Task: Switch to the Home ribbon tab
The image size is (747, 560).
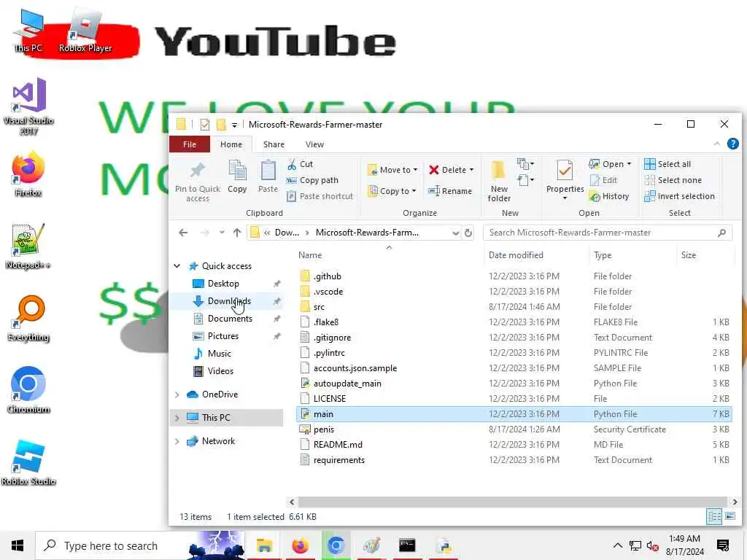Action: [x=231, y=144]
